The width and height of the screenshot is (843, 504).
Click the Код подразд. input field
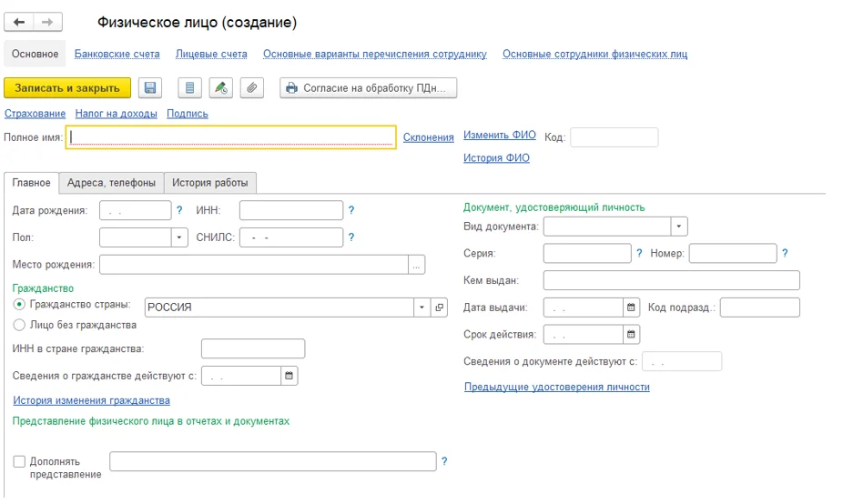point(760,307)
